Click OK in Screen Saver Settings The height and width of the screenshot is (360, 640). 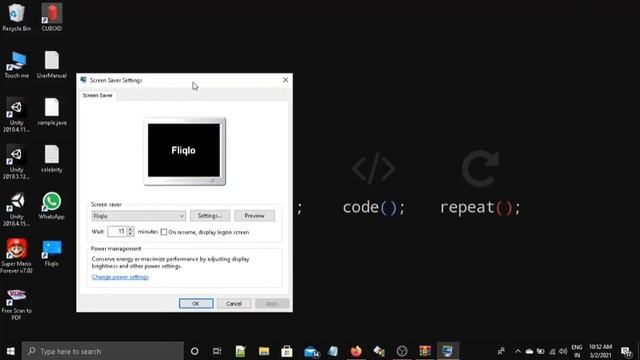pyautogui.click(x=196, y=303)
